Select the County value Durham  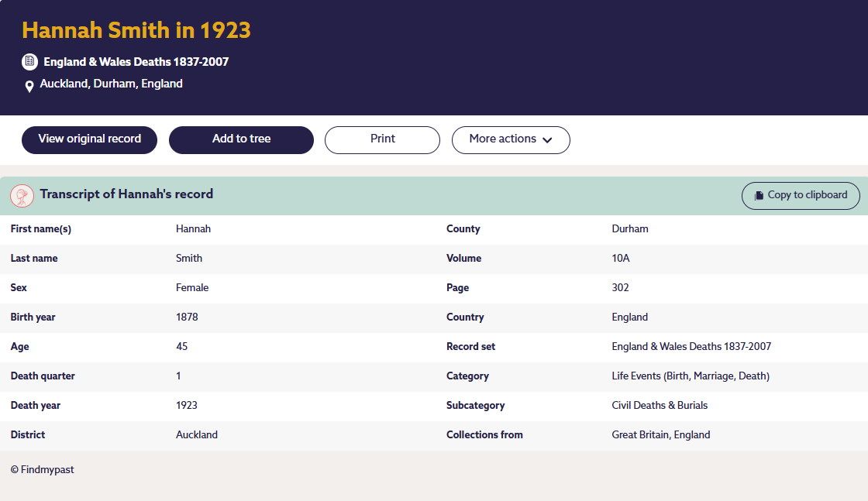[x=630, y=229]
